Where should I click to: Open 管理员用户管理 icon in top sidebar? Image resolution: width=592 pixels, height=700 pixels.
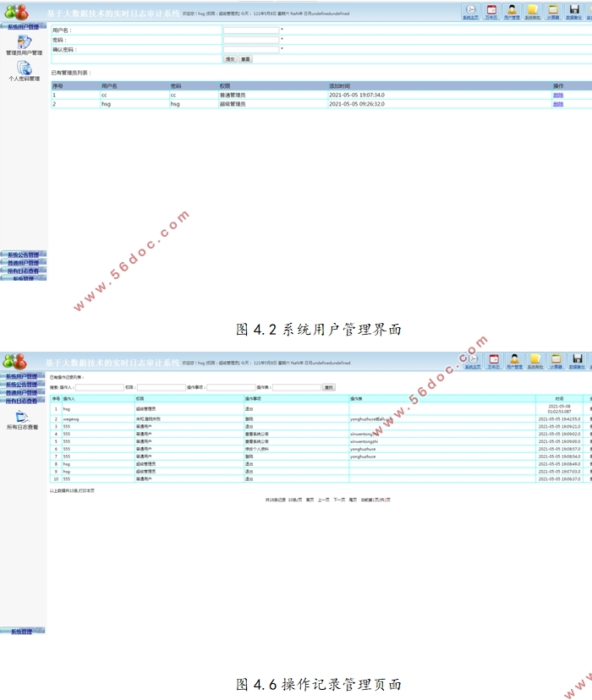point(24,42)
